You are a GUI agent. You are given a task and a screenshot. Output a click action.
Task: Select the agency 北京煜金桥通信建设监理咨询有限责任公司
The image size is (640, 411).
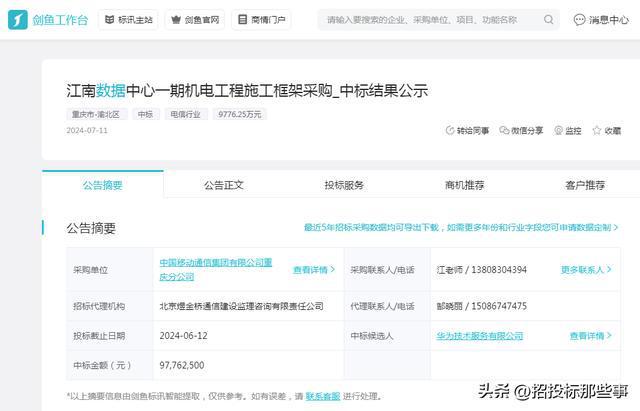point(241,306)
